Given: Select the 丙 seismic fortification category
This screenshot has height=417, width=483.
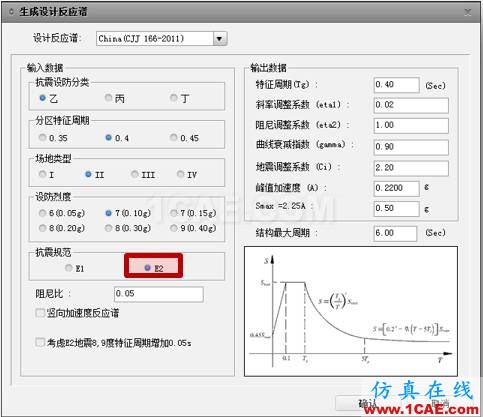Looking at the screenshot, I should tap(108, 98).
